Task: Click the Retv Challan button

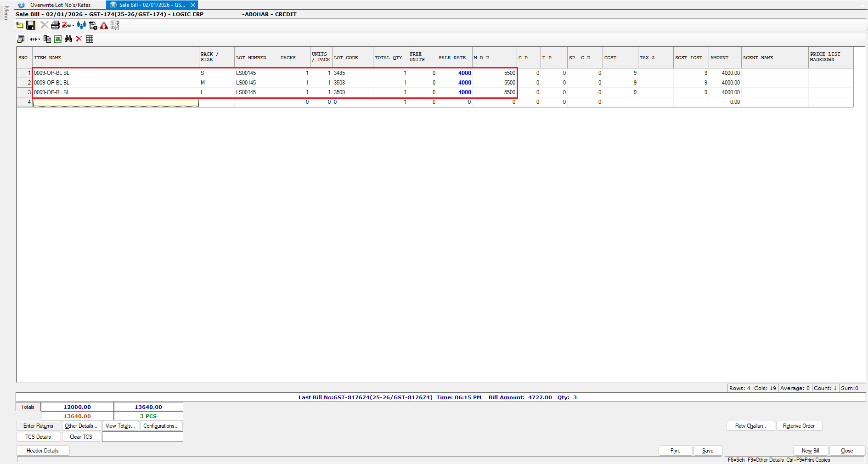Action: (x=750, y=426)
